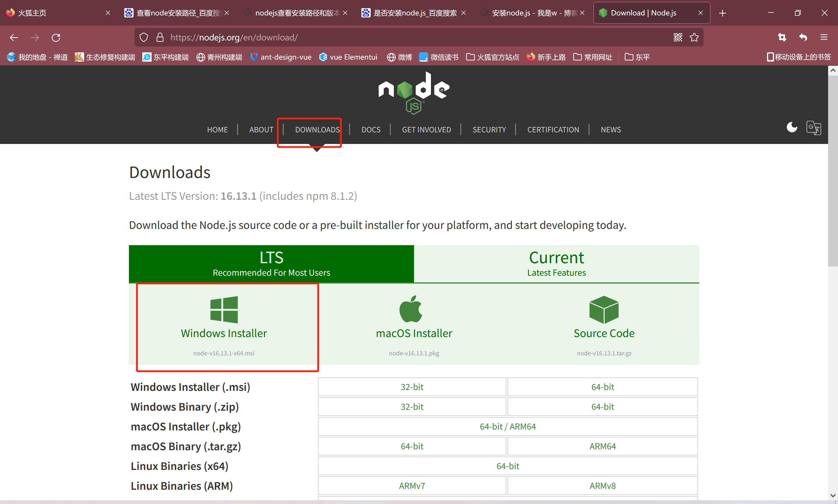Click the screenshot crop toolbar icon
The width and height of the screenshot is (838, 504).
[782, 37]
